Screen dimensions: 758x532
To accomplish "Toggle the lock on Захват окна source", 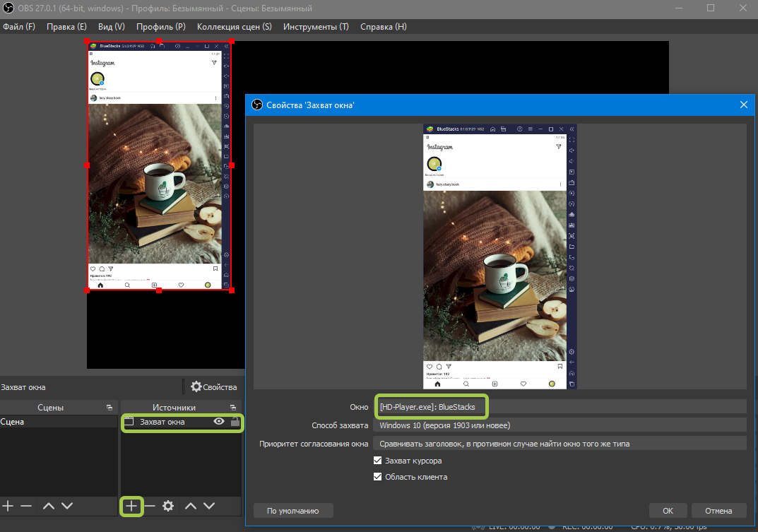I will tap(235, 422).
